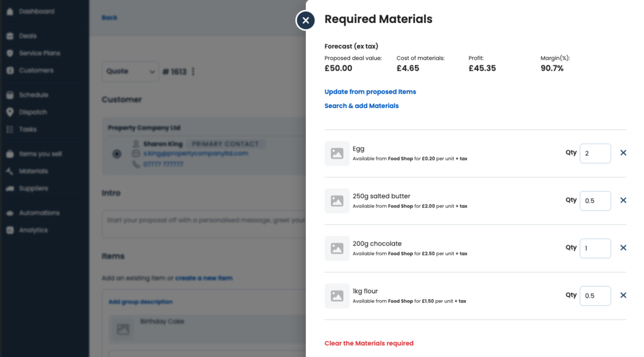
Task: Click Update from proposed items link
Action: tap(370, 92)
